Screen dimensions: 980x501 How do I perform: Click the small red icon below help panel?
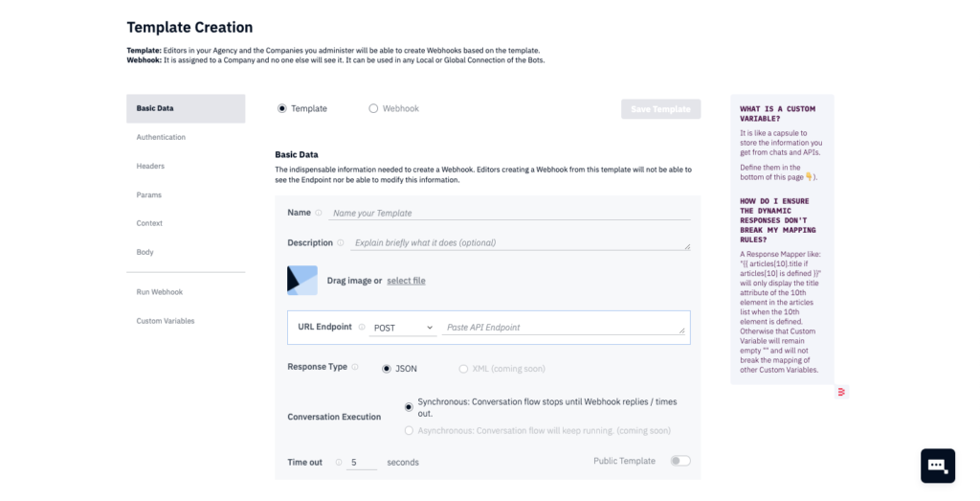click(x=841, y=392)
